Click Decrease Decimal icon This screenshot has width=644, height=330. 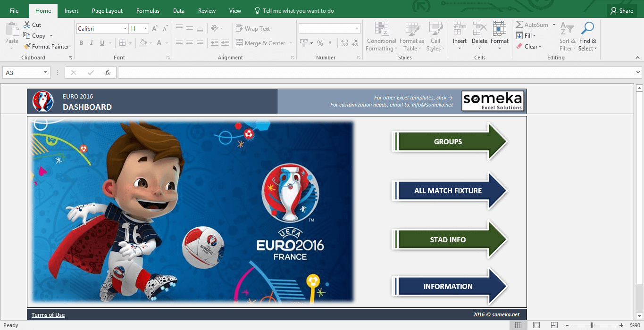tap(356, 43)
